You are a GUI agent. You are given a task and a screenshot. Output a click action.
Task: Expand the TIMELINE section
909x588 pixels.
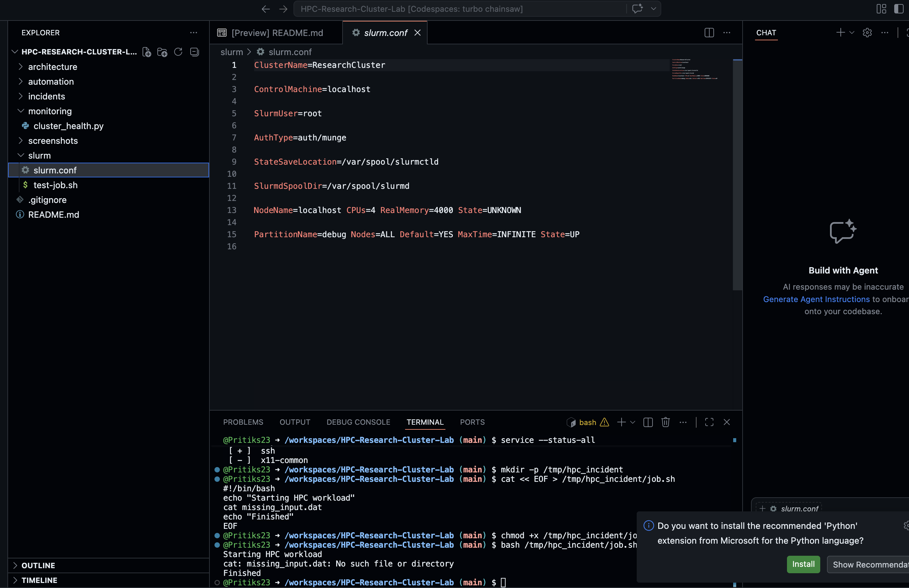click(x=109, y=580)
